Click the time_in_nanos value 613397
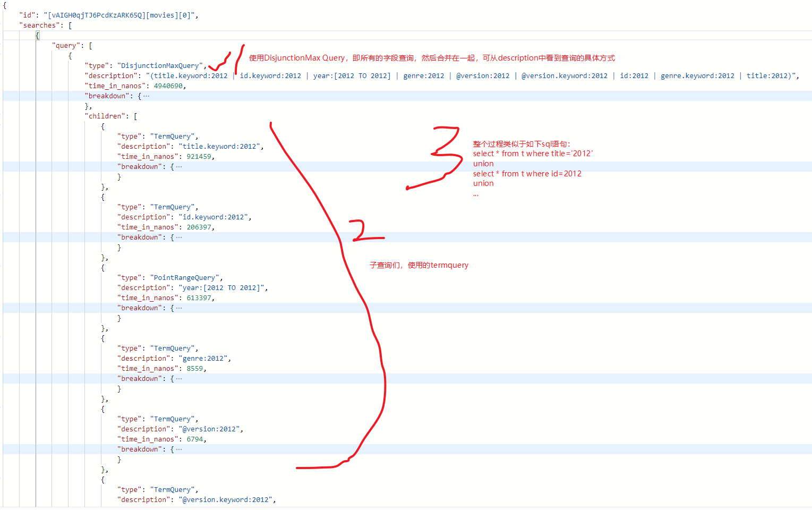The width and height of the screenshot is (812, 510). (199, 298)
